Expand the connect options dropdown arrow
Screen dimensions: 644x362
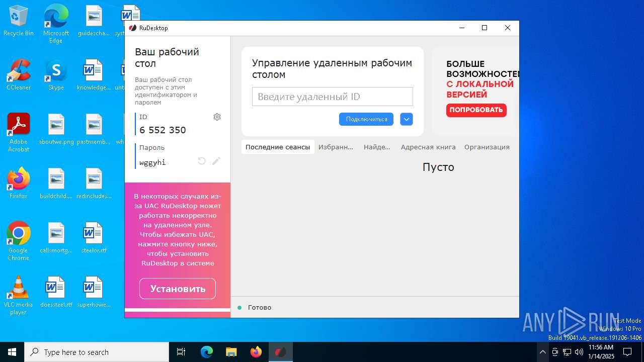[x=407, y=119]
